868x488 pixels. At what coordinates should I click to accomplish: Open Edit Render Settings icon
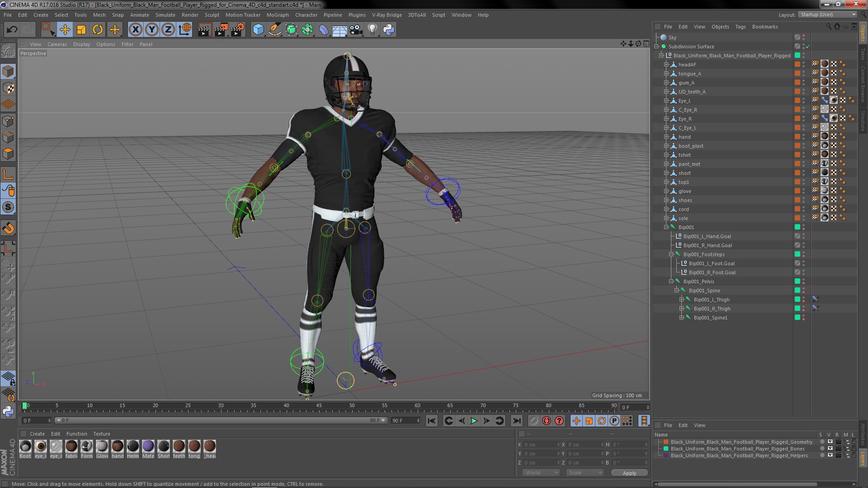237,30
